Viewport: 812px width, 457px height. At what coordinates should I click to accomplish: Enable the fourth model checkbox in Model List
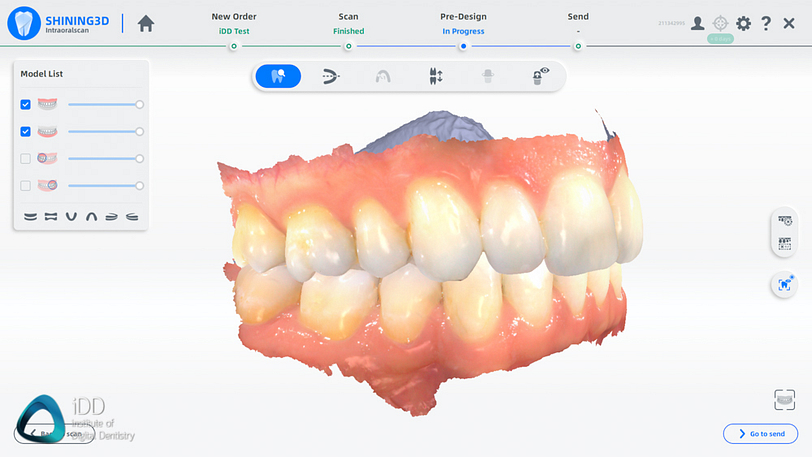click(26, 185)
